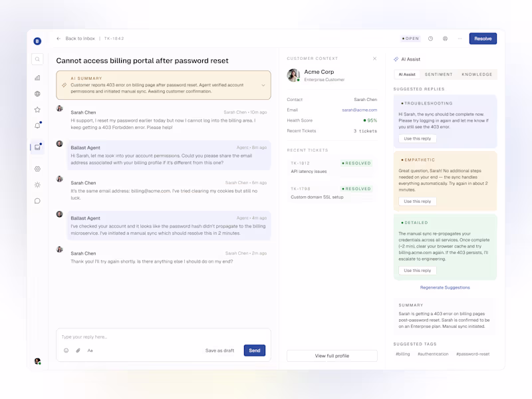Click the Summary text in AI Assist panel
This screenshot has height=399, width=532.
(444, 320)
